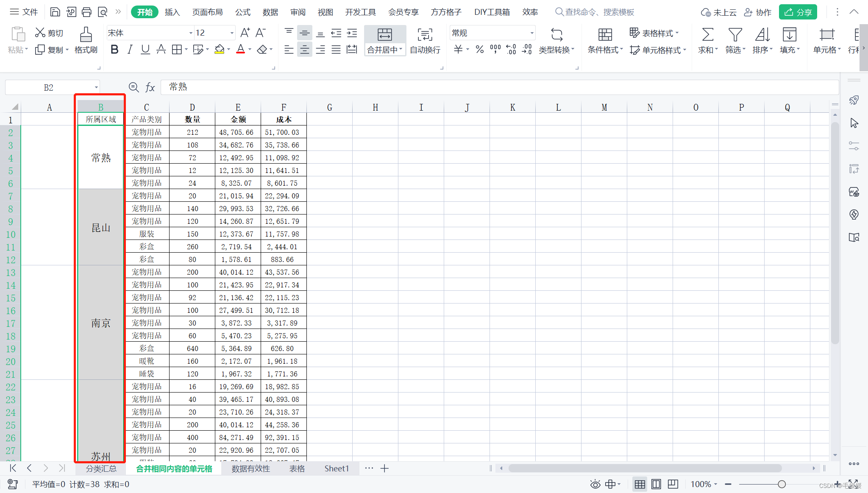
Task: Open the font name dropdown
Action: tap(190, 33)
